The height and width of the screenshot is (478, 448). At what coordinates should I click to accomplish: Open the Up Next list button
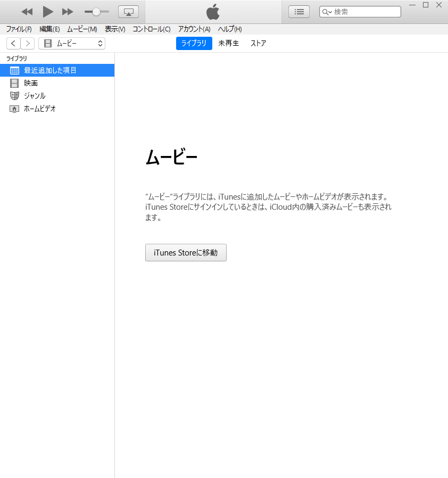(x=298, y=12)
